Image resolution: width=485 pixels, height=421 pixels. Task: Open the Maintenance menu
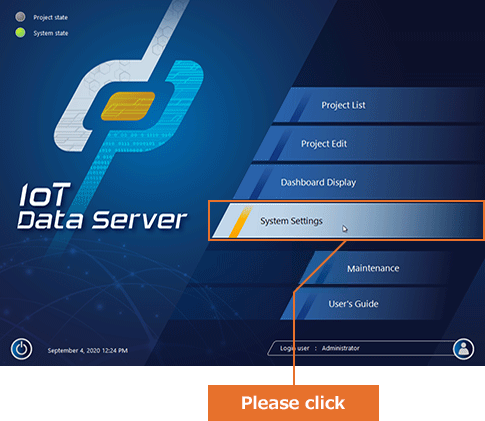[x=373, y=268]
